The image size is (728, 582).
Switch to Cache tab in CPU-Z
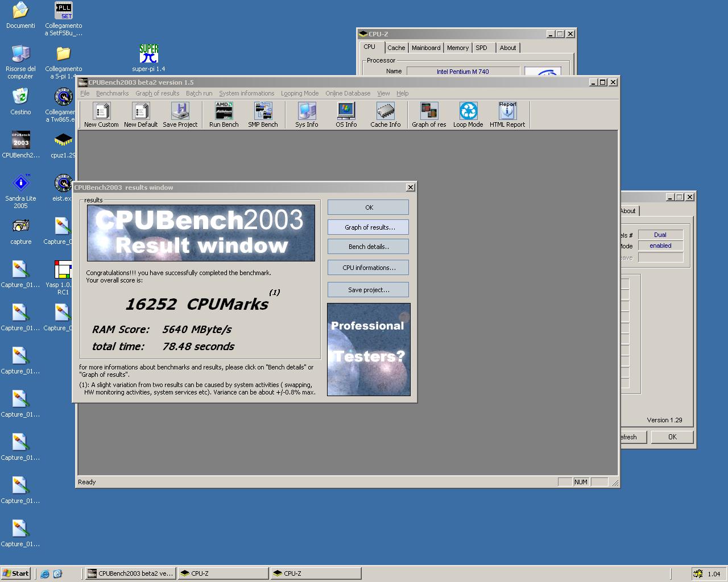pos(396,48)
